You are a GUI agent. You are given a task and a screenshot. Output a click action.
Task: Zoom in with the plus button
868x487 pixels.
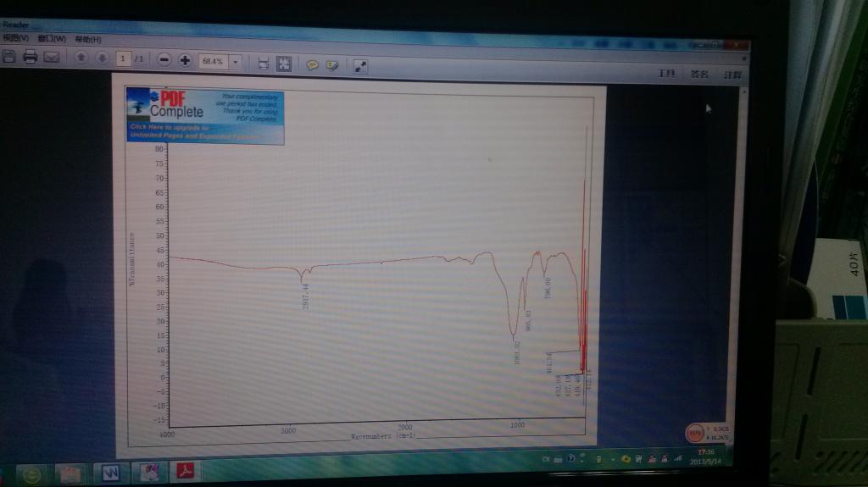185,60
